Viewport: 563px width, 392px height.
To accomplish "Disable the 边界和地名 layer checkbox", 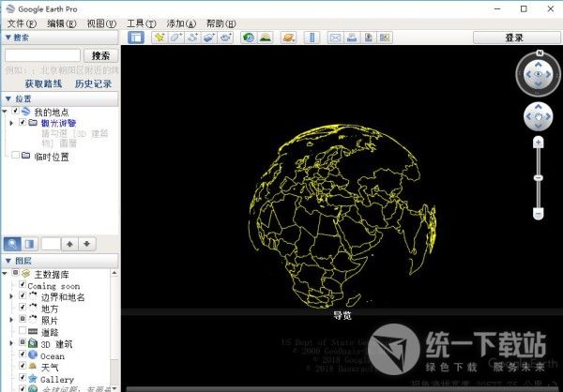I will (23, 295).
